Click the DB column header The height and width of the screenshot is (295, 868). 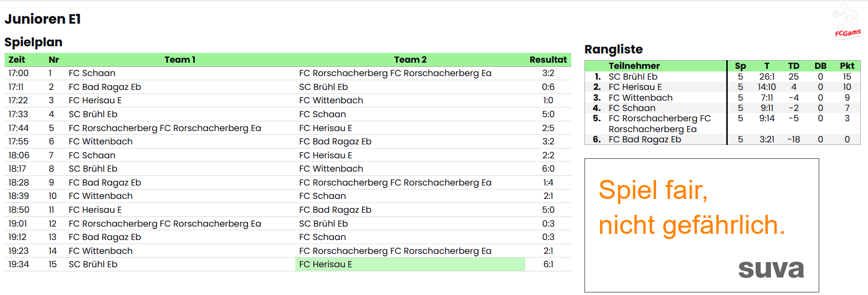pyautogui.click(x=820, y=66)
